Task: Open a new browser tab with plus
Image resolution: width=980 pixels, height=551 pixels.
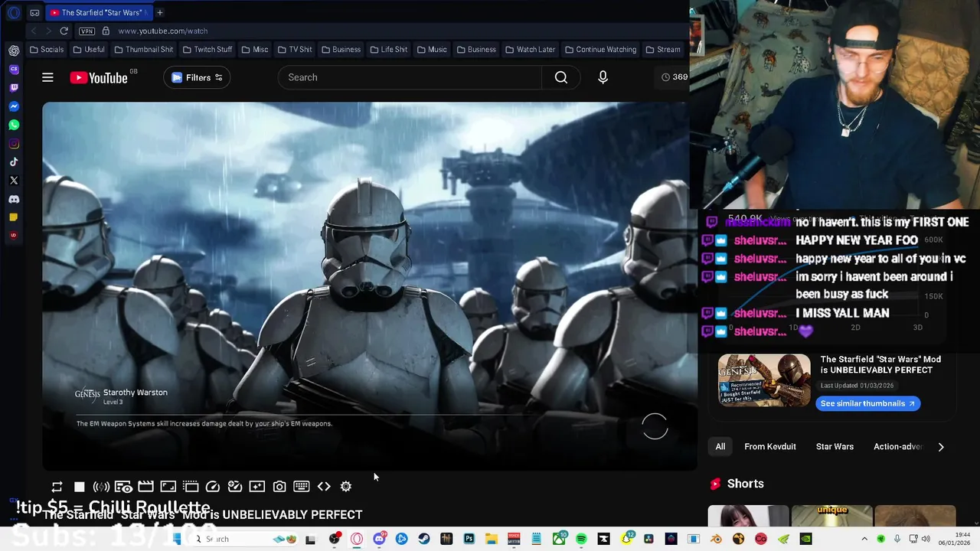Action: [x=159, y=12]
